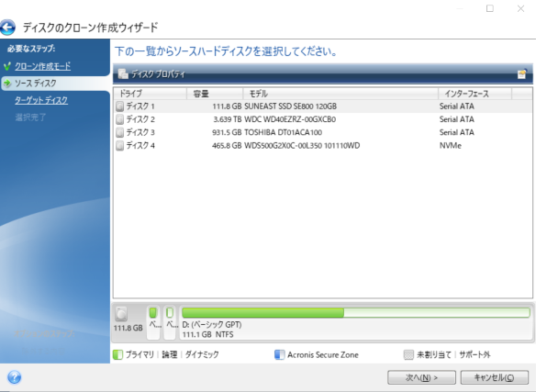Click the first small green partition block
The image size is (536, 392).
pyautogui.click(x=153, y=312)
